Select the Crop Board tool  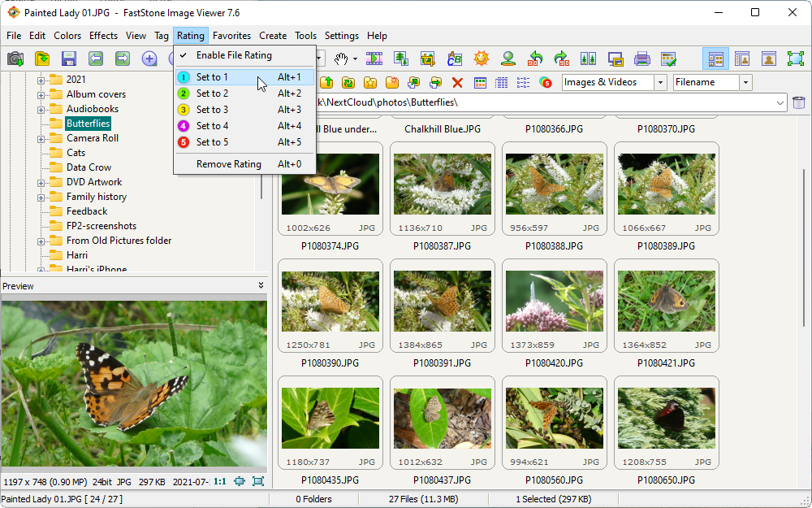pos(429,59)
